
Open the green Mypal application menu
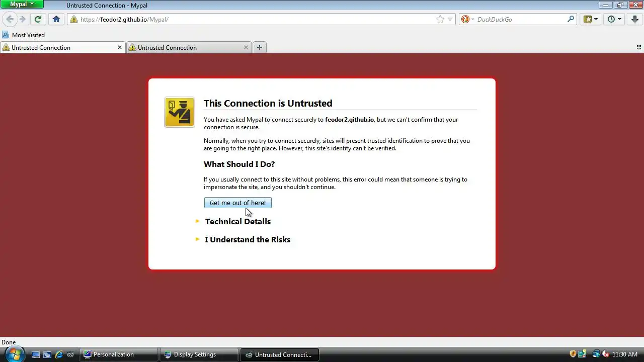[x=22, y=4]
